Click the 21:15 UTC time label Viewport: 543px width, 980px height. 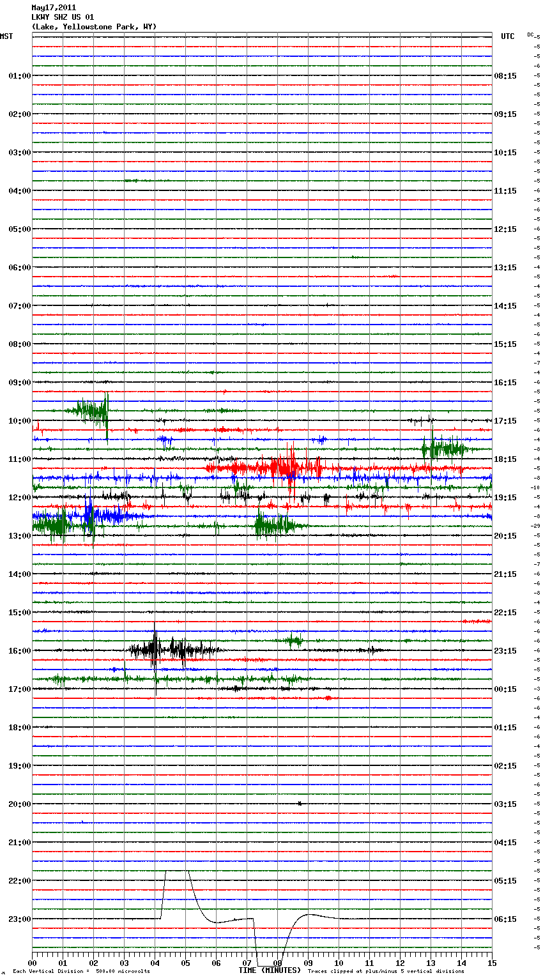click(505, 574)
